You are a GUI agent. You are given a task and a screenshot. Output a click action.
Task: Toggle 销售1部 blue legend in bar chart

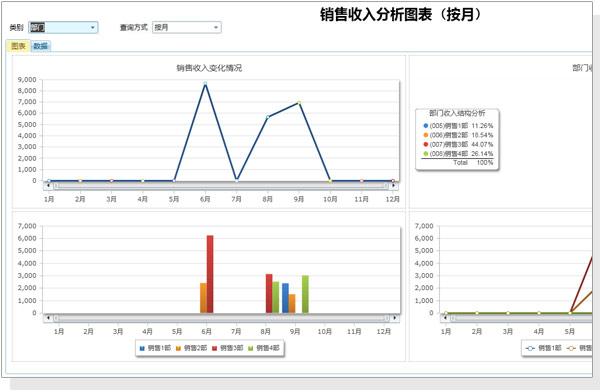155,348
